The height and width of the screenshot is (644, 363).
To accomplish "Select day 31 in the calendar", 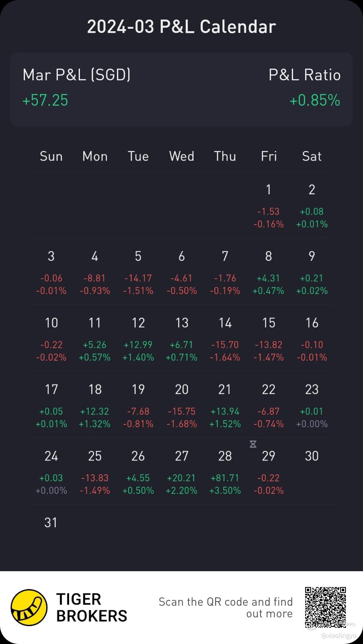I will pyautogui.click(x=51, y=523).
